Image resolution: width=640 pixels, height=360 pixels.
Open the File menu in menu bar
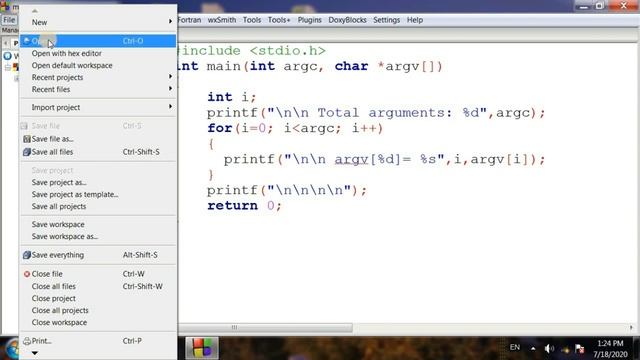(9, 20)
